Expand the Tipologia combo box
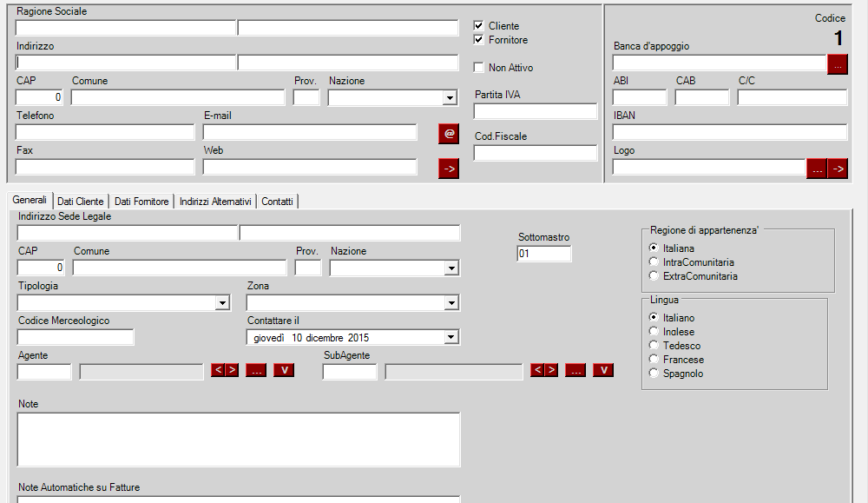 pos(224,302)
